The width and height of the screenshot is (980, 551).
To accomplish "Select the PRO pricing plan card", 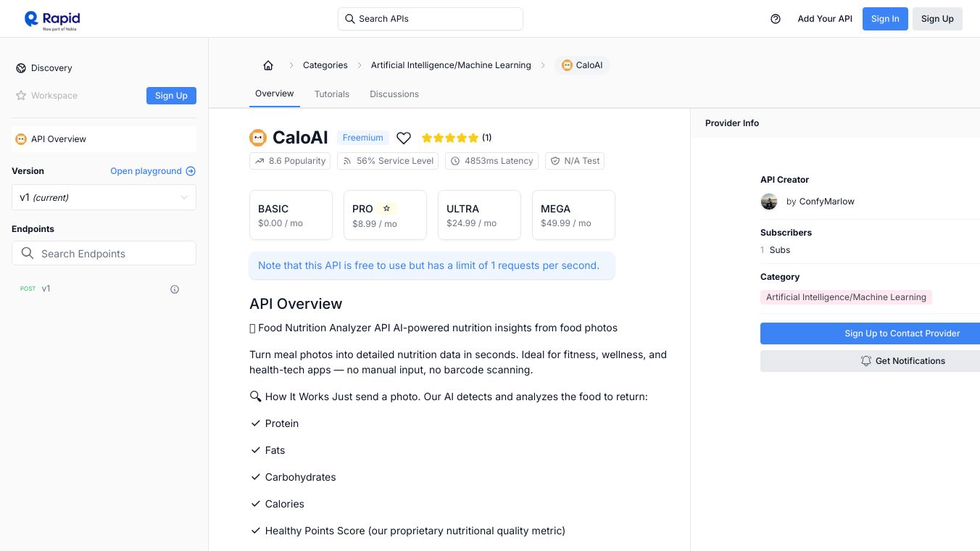I will click(x=385, y=215).
